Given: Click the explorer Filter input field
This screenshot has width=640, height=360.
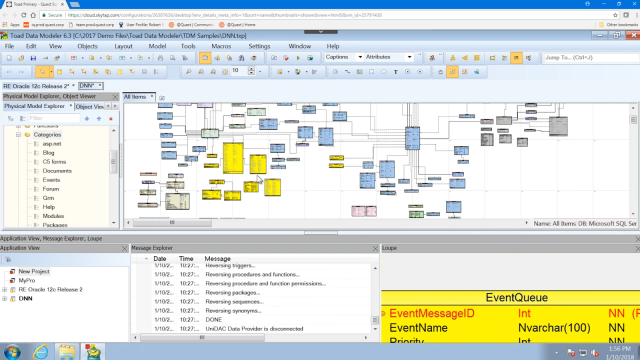Looking at the screenshot, I should point(54,118).
